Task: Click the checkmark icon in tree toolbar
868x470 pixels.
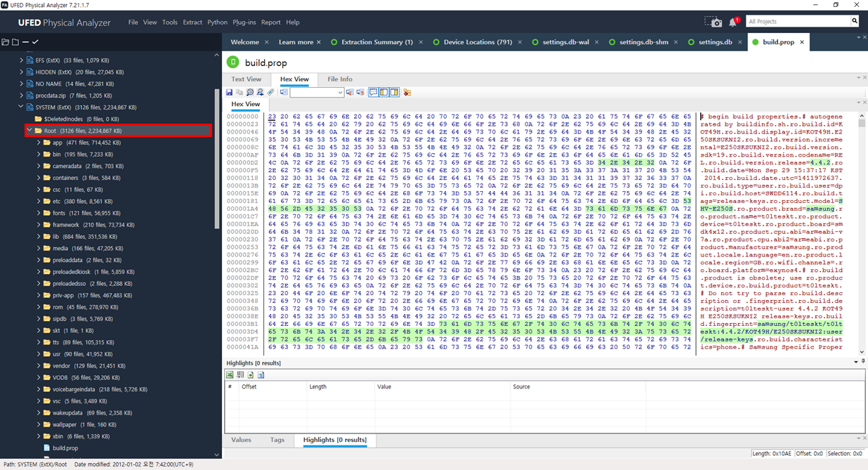Action: pyautogui.click(x=35, y=42)
